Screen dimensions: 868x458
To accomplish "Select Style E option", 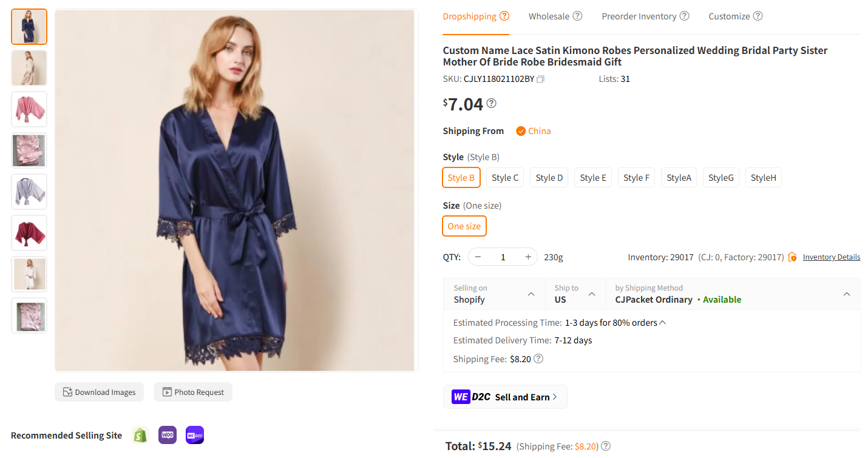I will (592, 177).
